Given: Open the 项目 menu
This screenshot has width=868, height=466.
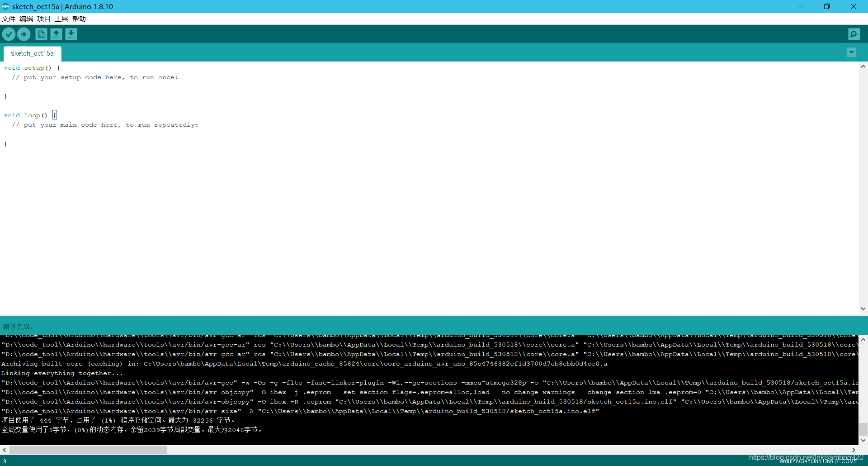Looking at the screenshot, I should click(44, 19).
